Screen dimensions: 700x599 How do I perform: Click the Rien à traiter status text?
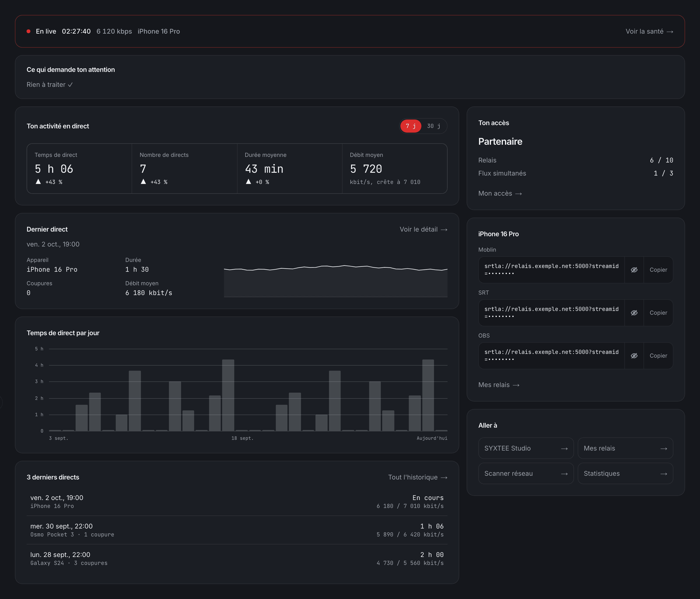point(50,85)
